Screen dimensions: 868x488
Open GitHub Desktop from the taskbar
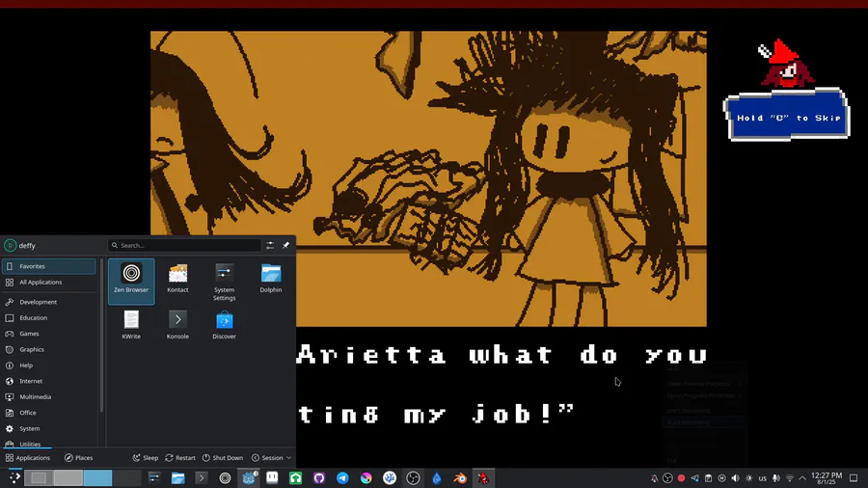click(319, 478)
